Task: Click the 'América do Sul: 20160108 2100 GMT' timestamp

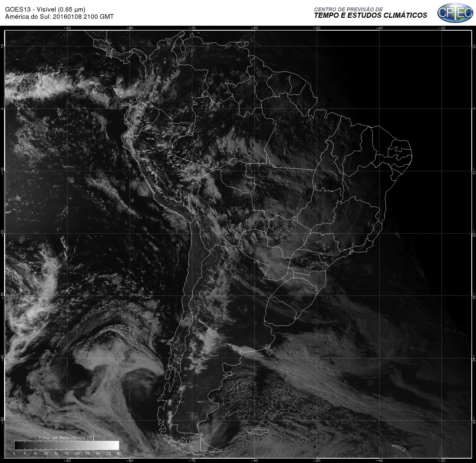Action: pos(59,17)
